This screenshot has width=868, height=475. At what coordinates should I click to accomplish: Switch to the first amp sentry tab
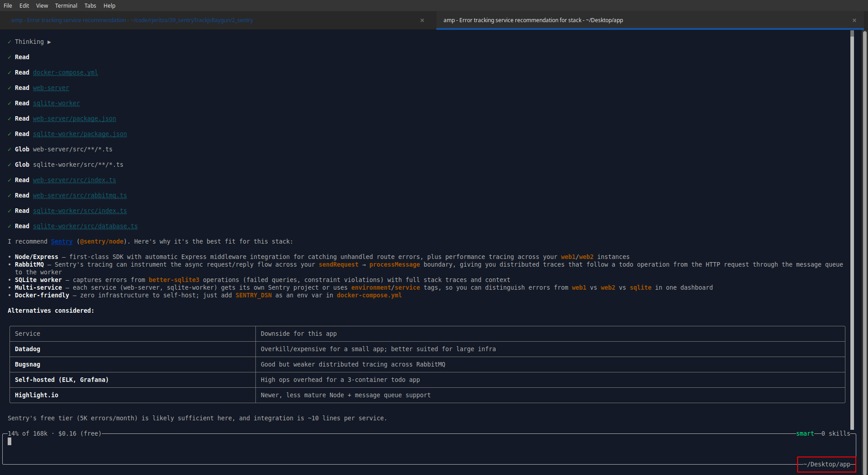point(132,20)
